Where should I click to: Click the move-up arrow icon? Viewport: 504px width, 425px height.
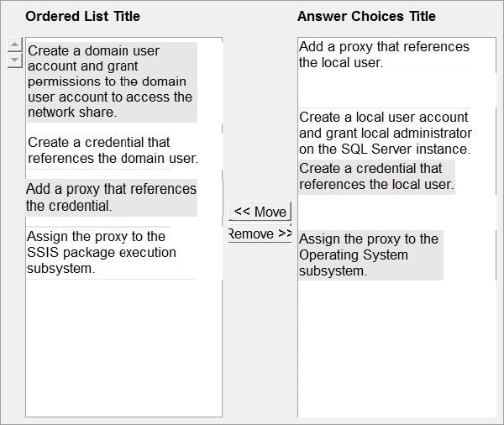[x=14, y=45]
